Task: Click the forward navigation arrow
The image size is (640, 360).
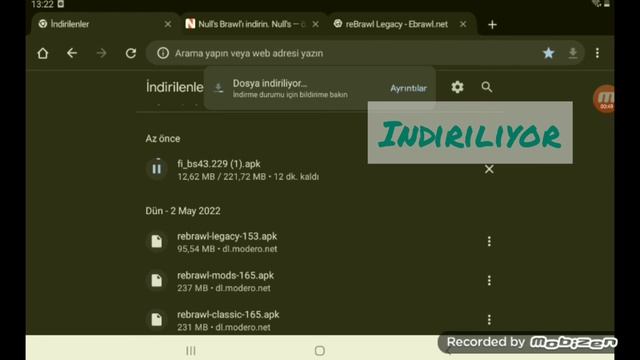Action: (101, 53)
